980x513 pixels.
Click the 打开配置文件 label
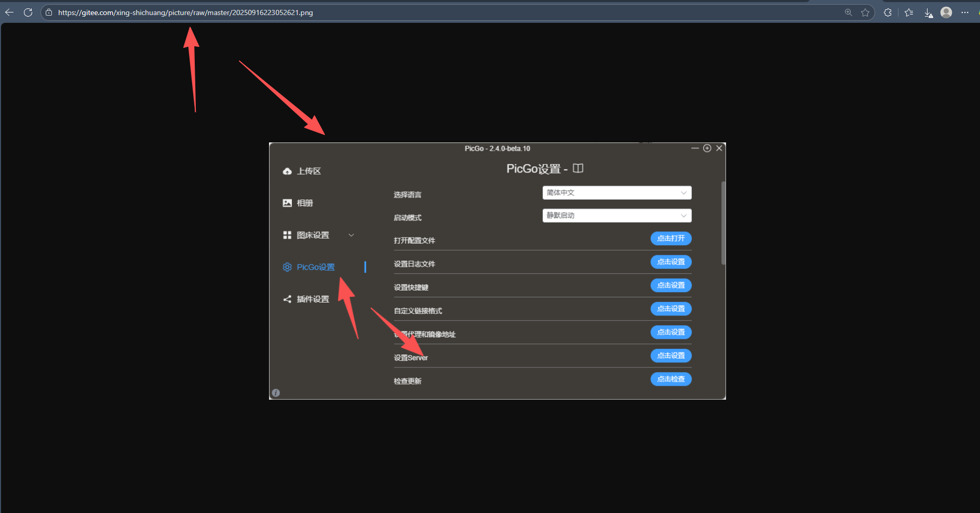[414, 241]
